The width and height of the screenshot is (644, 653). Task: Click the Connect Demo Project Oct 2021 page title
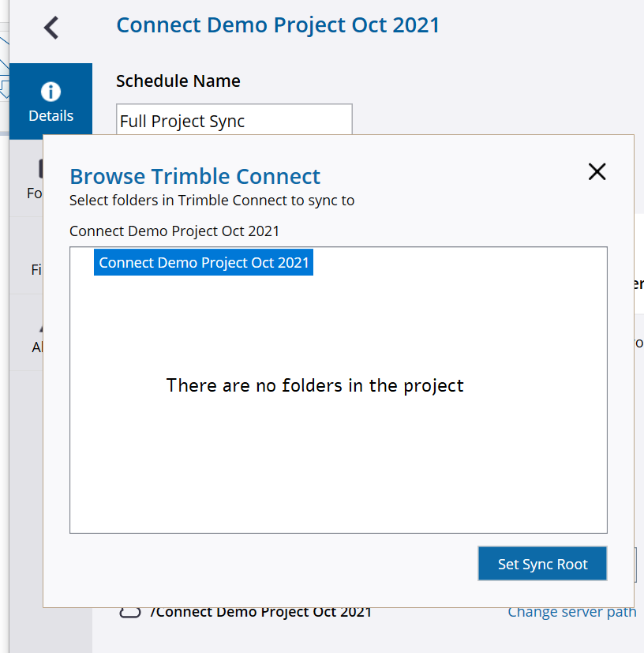pyautogui.click(x=278, y=24)
